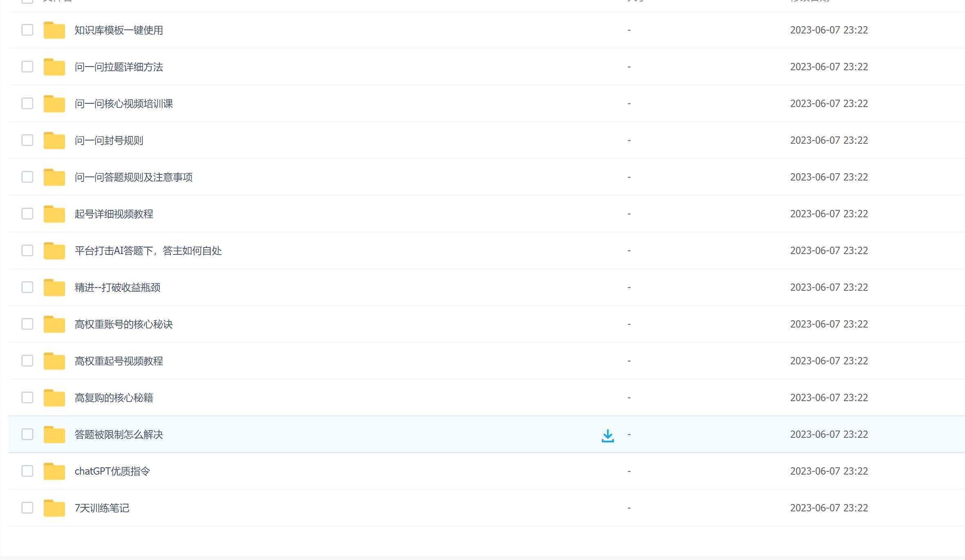Click folder icon for 高复购的核心秘籍
Image resolution: width=965 pixels, height=560 pixels.
[54, 398]
